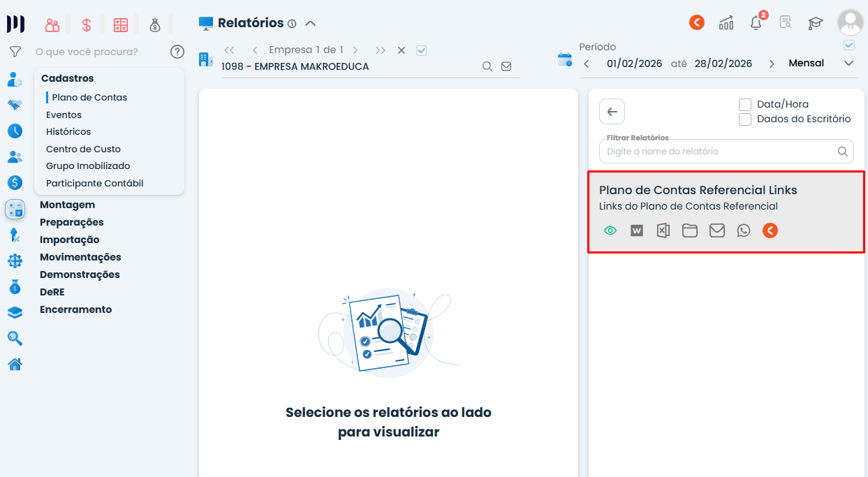Viewport: 868px width, 477px height.
Task: Click the orange back arrow in header
Action: click(697, 22)
